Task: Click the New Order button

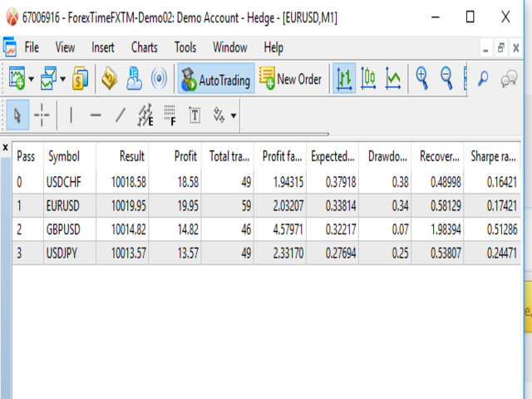Action: pos(290,79)
